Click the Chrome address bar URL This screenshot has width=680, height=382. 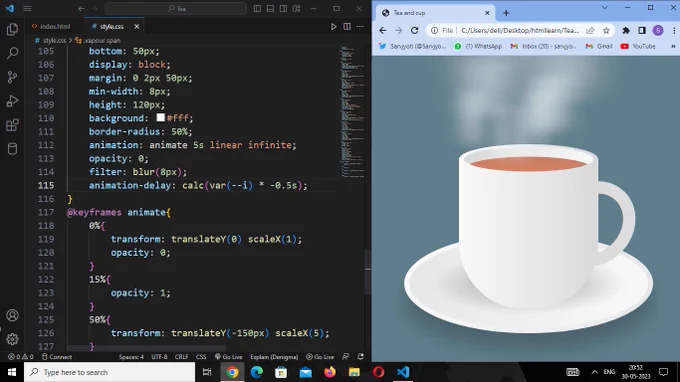coord(520,30)
